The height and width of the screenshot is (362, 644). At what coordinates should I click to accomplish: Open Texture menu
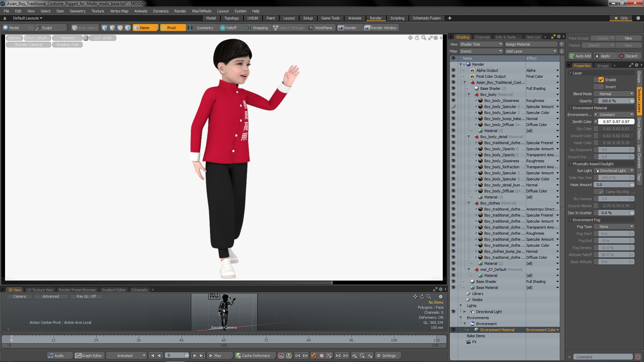[x=98, y=11]
